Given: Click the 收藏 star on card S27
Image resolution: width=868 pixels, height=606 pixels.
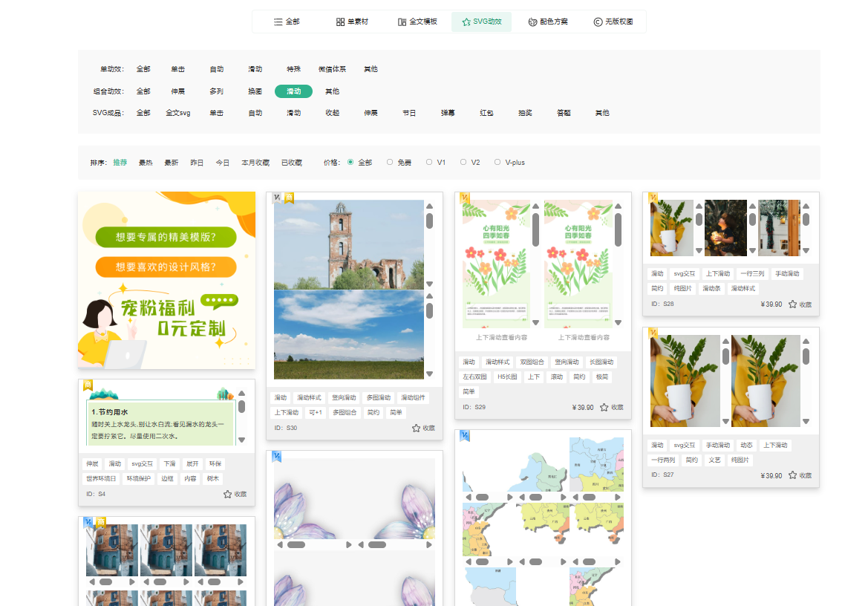Looking at the screenshot, I should click(792, 475).
